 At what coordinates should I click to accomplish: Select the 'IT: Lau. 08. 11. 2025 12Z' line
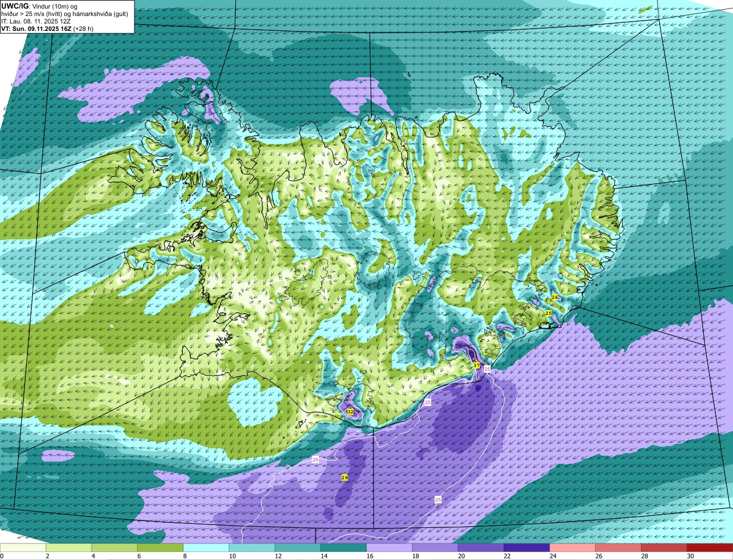[36, 21]
